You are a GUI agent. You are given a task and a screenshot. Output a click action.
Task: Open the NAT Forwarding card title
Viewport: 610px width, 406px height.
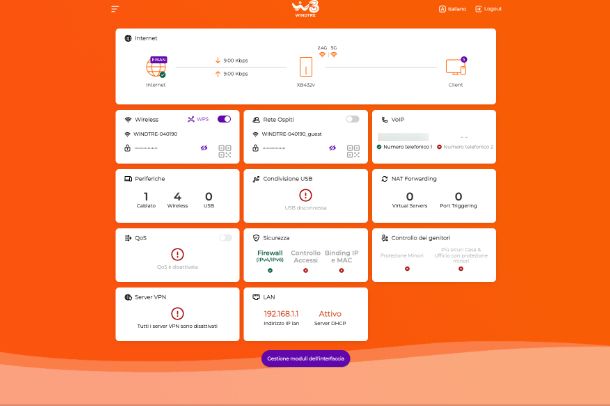(x=414, y=179)
